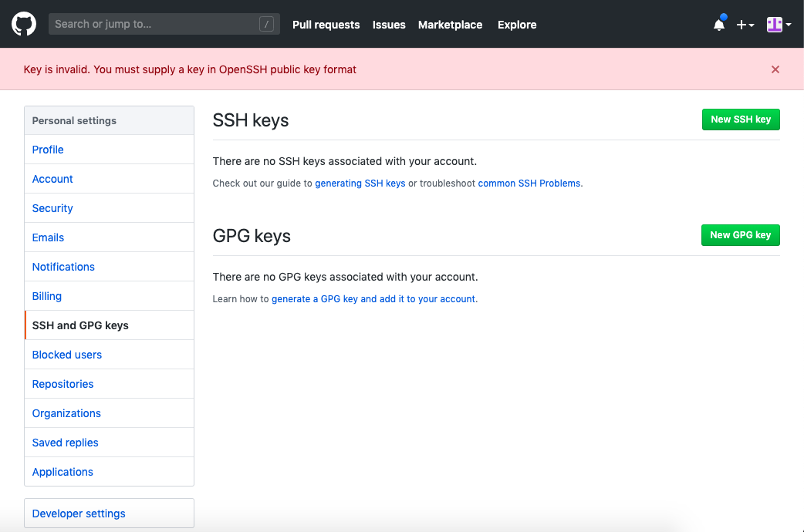Expand the plus create-new dropdown
This screenshot has width=804, height=532.
point(745,25)
